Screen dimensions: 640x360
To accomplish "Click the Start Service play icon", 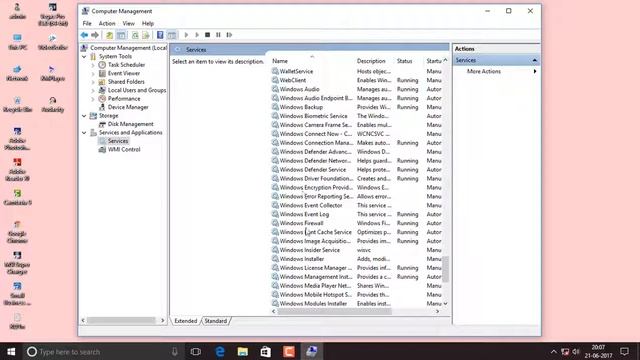I will (x=186, y=35).
